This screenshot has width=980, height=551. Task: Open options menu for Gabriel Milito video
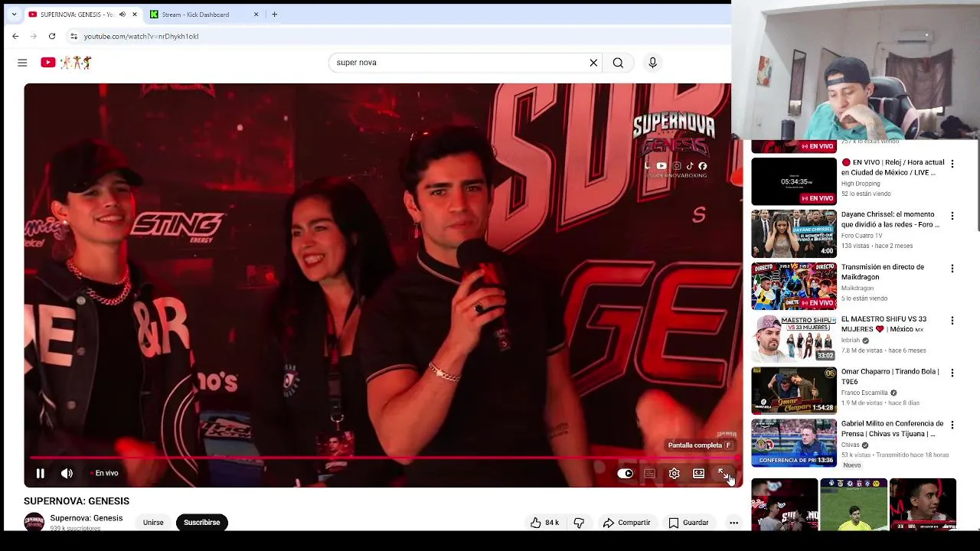click(952, 425)
